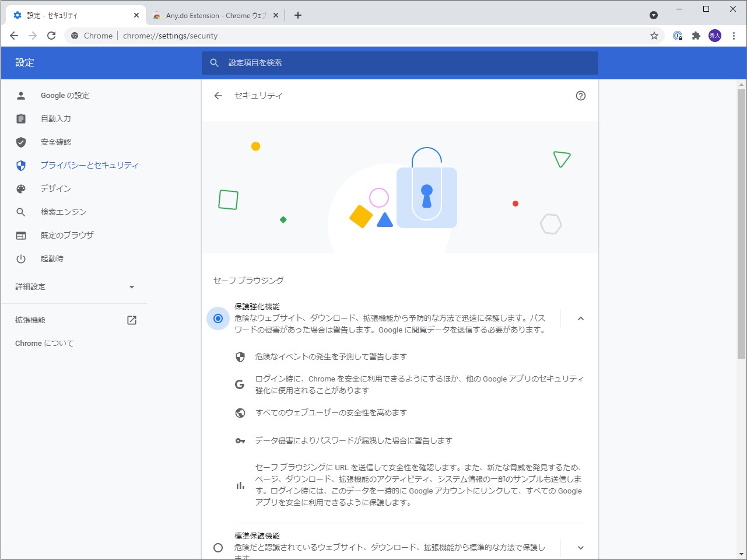This screenshot has width=747, height=560.
Task: Expand the 標準保護機能 details chevron
Action: [x=580, y=547]
